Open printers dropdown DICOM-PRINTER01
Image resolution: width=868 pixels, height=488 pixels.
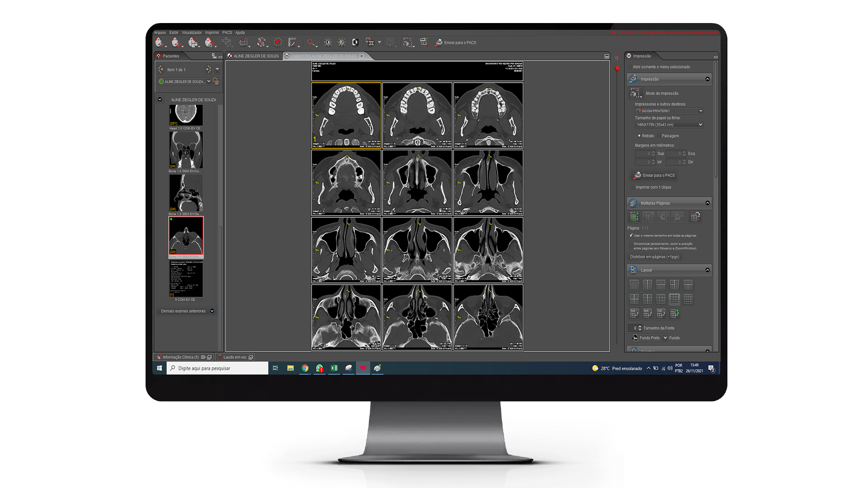[669, 111]
